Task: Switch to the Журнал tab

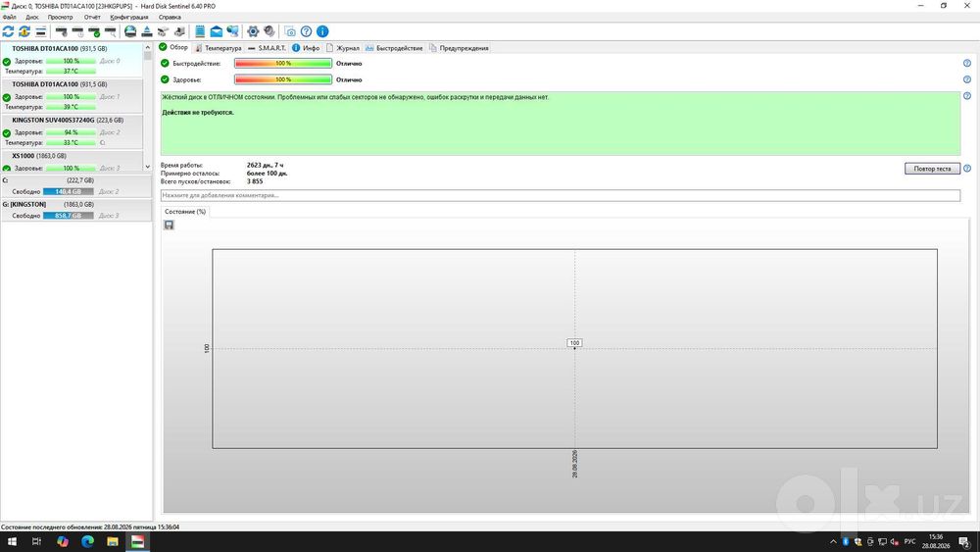Action: click(343, 48)
